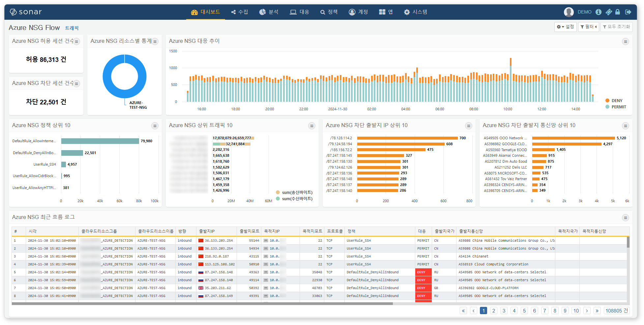Go to next log page

point(587,311)
